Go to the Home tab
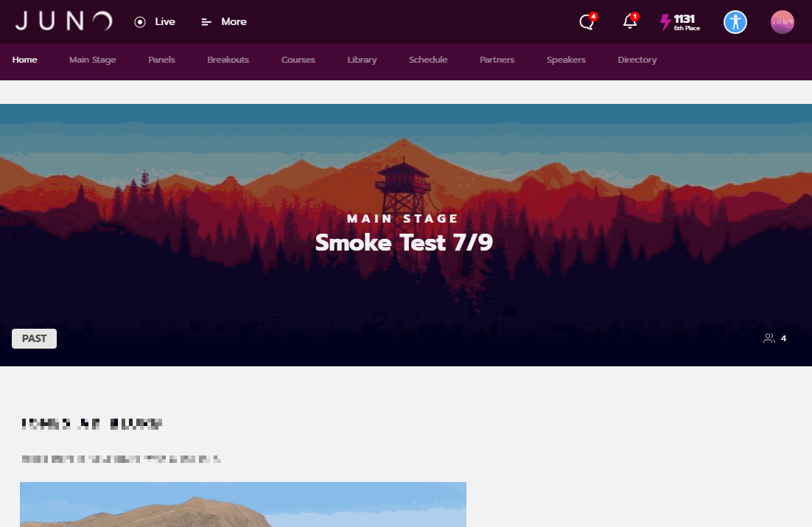Image resolution: width=812 pixels, height=527 pixels. pos(25,60)
